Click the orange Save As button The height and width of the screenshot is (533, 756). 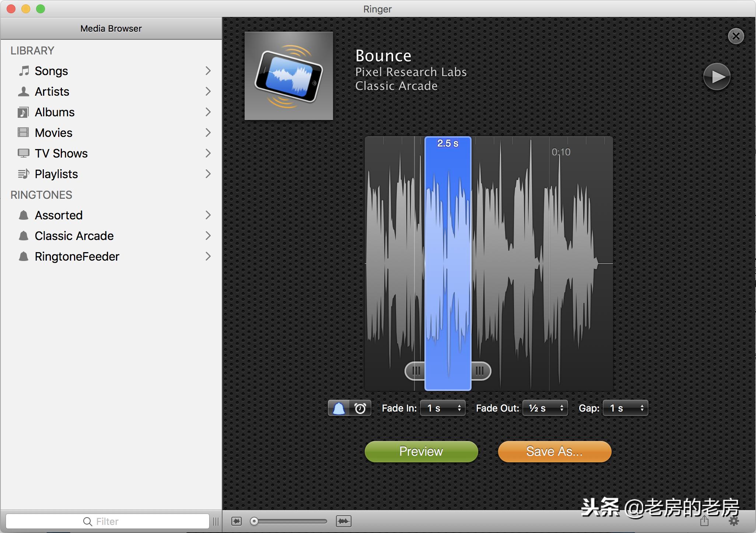pos(554,452)
